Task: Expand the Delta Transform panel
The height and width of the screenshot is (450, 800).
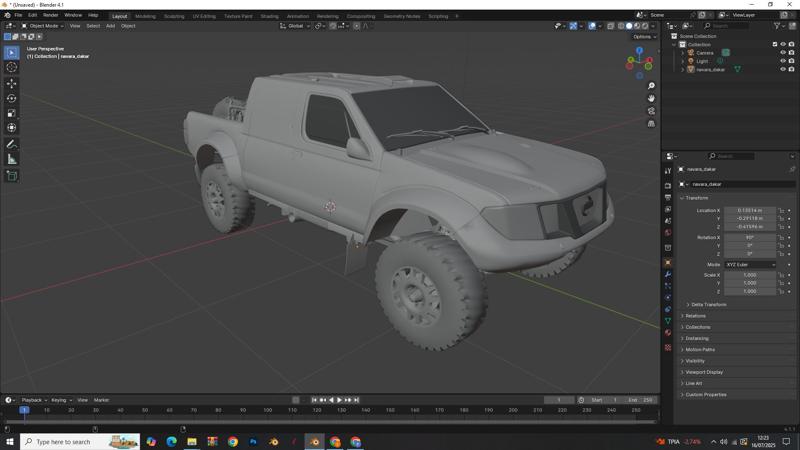Action: (x=708, y=305)
